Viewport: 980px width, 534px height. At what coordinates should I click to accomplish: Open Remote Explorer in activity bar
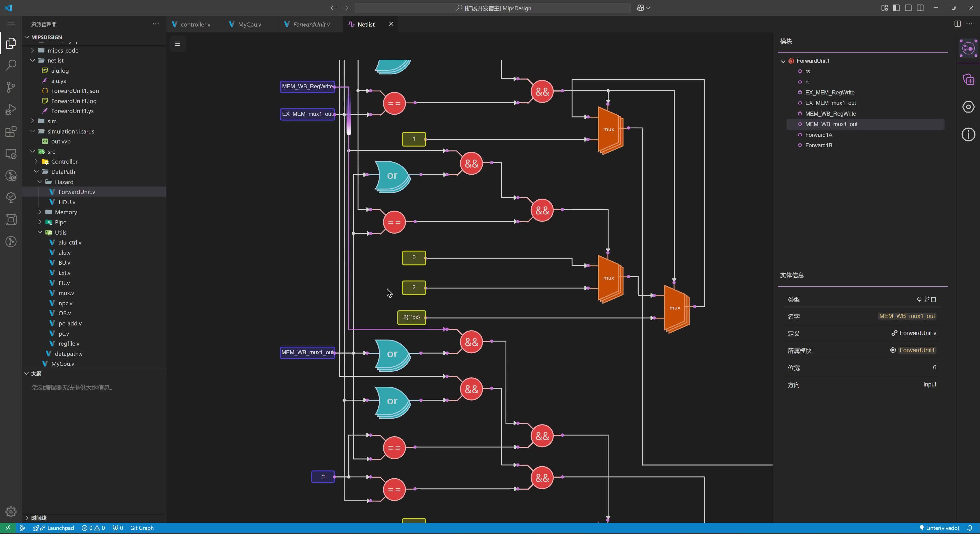coord(11,153)
